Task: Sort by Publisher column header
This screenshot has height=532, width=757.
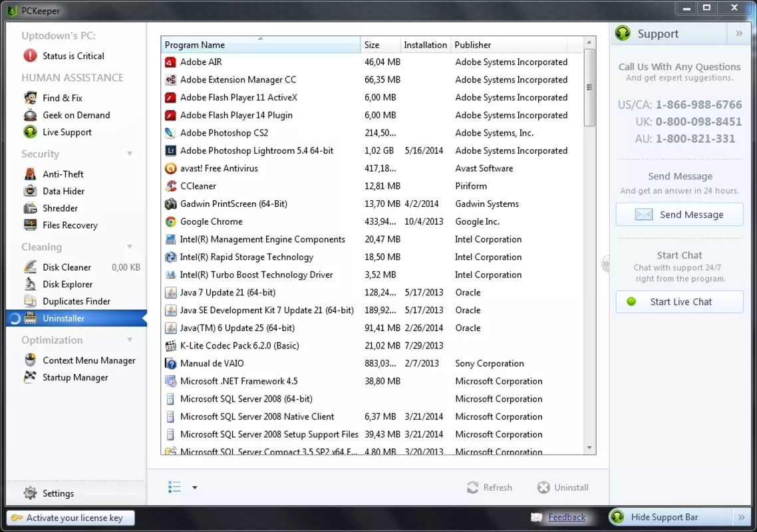Action: point(509,45)
